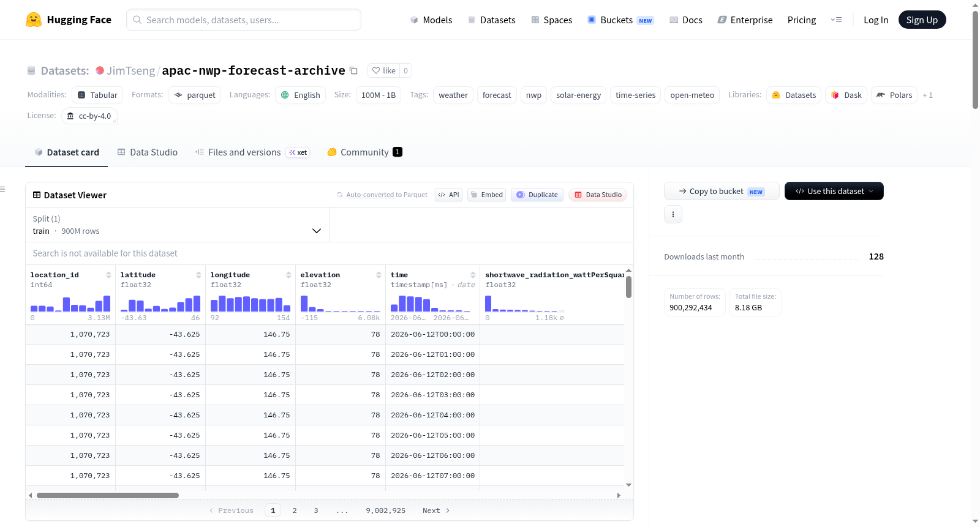Viewport: 980px width, 527px height.
Task: Focus the search models and datasets field
Action: [244, 20]
